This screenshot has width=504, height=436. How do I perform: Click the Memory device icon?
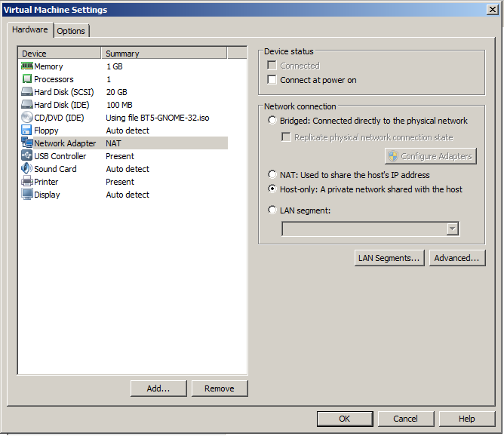click(x=27, y=66)
